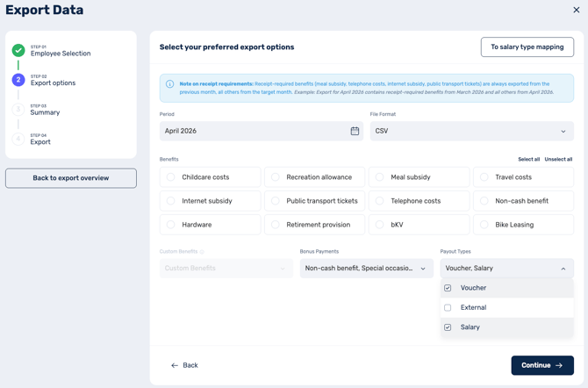Viewport: 588px width, 388px height.
Task: Select the Childcare costs benefit
Action: tap(210, 177)
